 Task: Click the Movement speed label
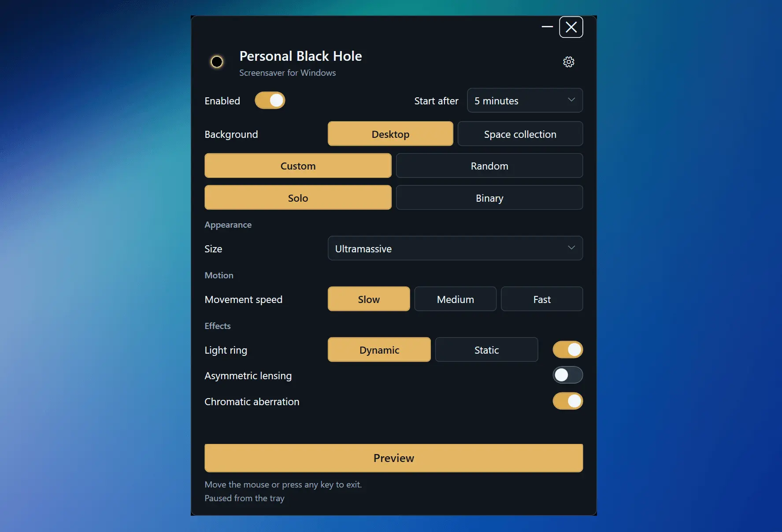tap(243, 299)
